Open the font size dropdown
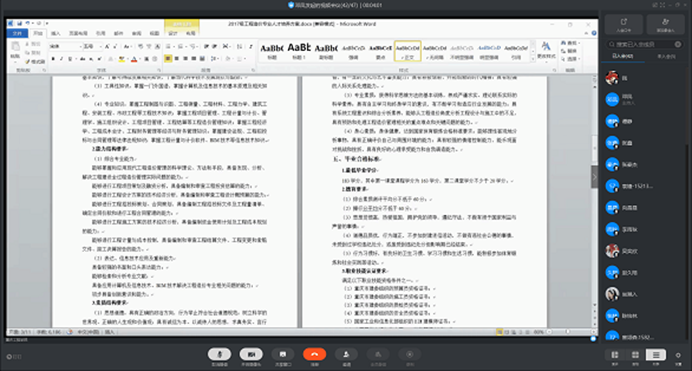Viewport: 692px width, 371px height. click(93, 46)
